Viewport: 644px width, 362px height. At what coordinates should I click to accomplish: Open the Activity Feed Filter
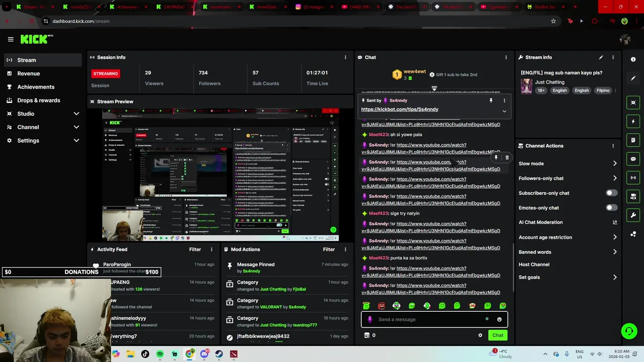pos(195,249)
